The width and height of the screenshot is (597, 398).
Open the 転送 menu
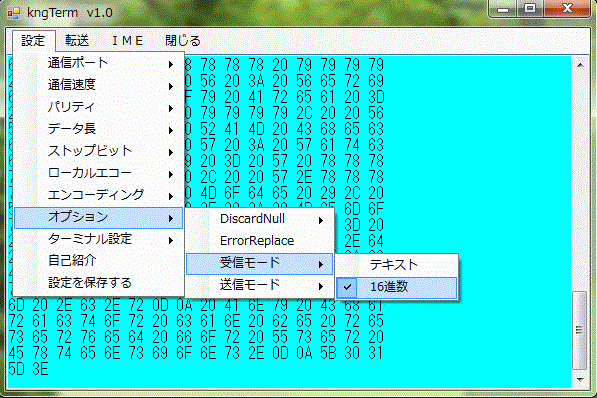[77, 40]
